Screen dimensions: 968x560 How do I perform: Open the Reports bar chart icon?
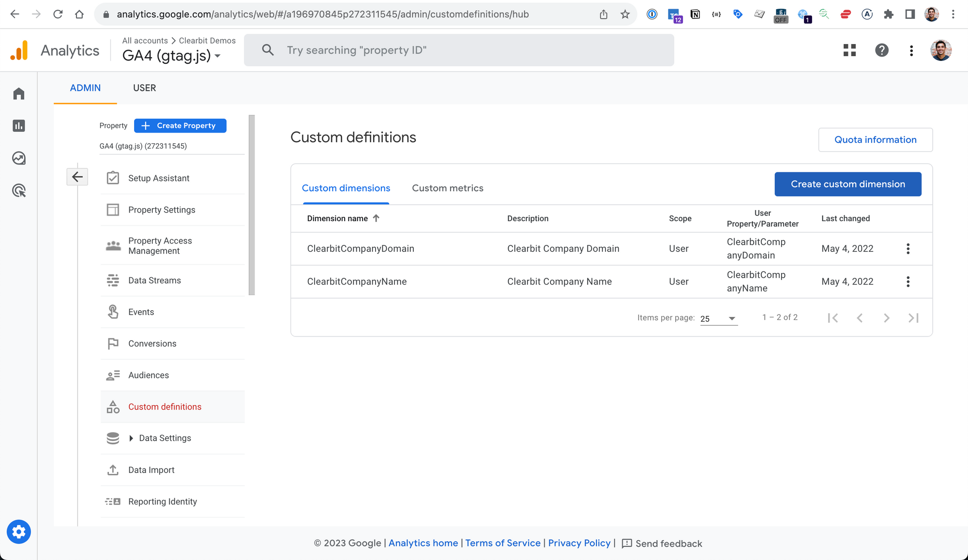pyautogui.click(x=18, y=126)
